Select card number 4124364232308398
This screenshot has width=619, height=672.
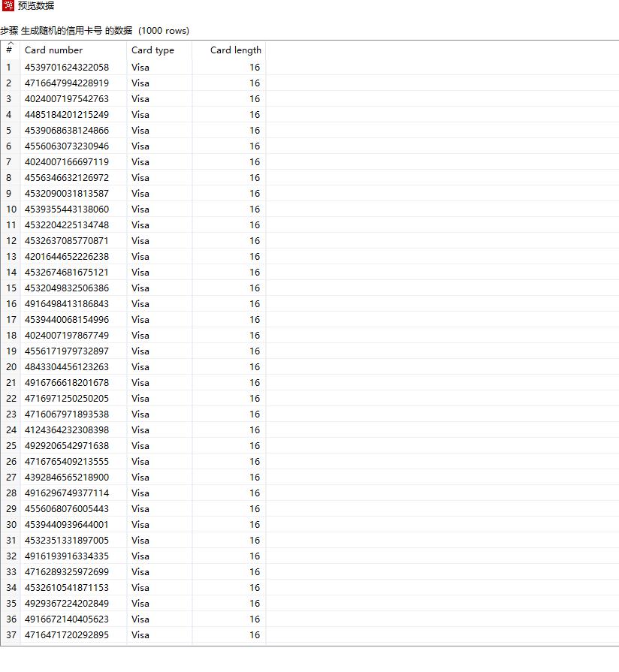pyautogui.click(x=67, y=430)
